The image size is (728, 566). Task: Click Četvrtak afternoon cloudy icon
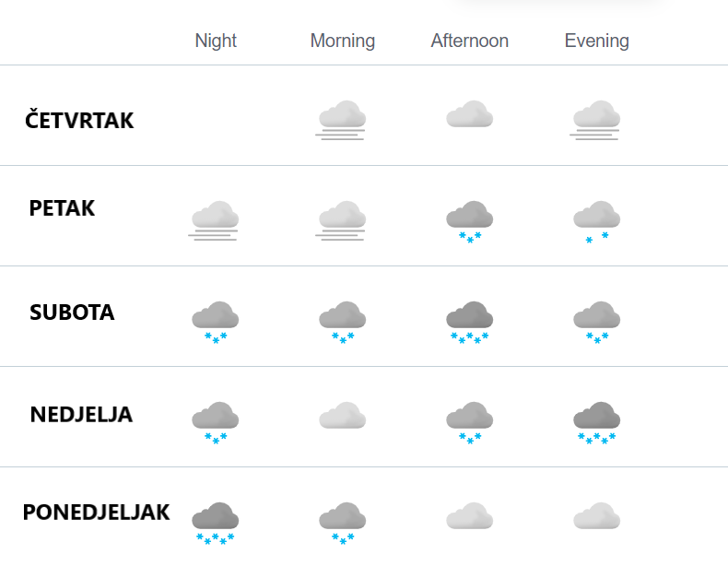tap(469, 113)
